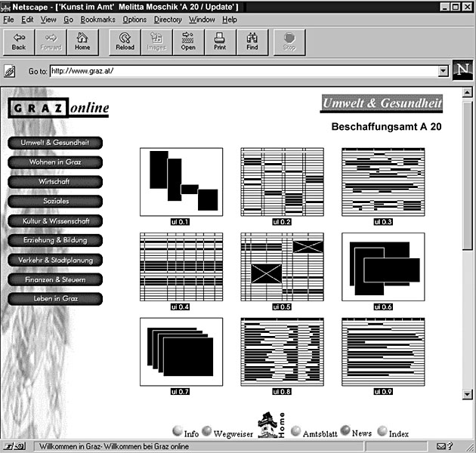476x453 pixels.
Task: Click the security key icon in status bar
Action: (14, 446)
